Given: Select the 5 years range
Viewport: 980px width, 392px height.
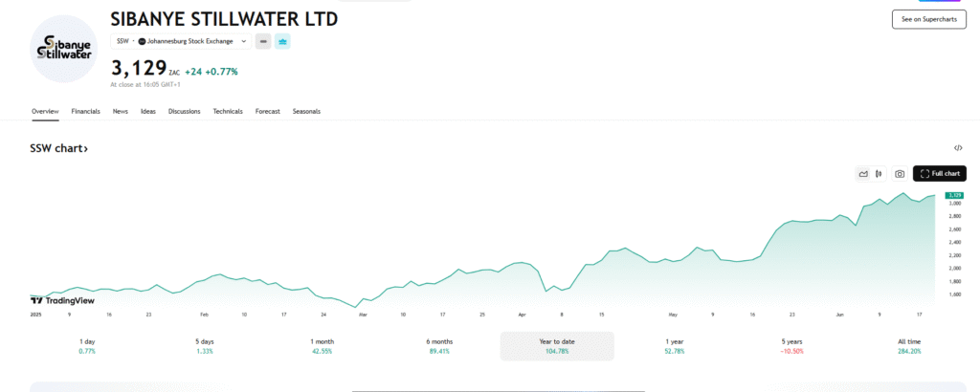Looking at the screenshot, I should (791, 346).
